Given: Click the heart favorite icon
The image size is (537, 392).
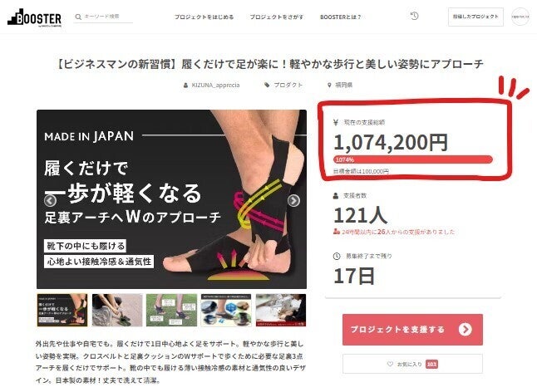Looking at the screenshot, I should tap(390, 364).
